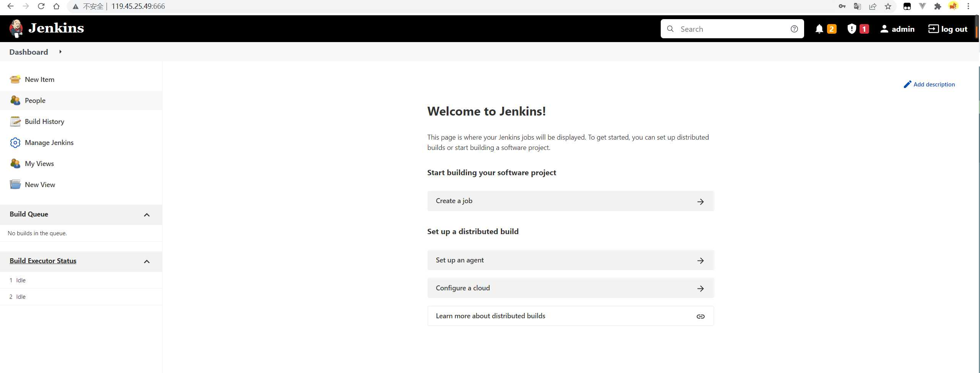The height and width of the screenshot is (373, 980).
Task: Open Learn more about distributed builds
Action: point(570,316)
